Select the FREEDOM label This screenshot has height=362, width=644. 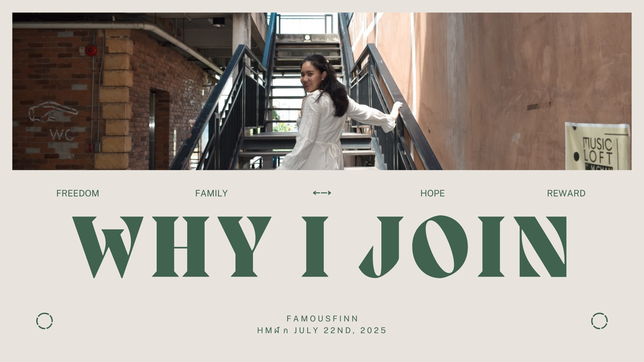click(x=77, y=193)
